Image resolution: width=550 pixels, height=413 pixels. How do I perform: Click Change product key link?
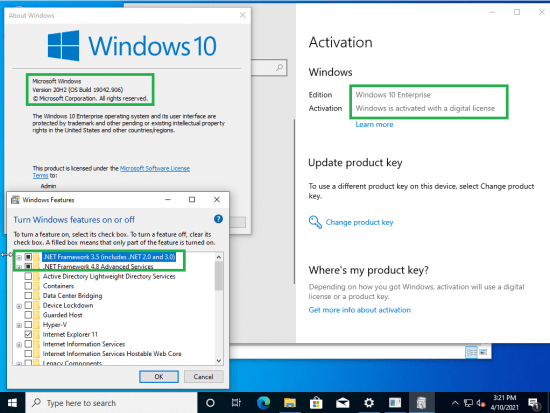tap(360, 222)
